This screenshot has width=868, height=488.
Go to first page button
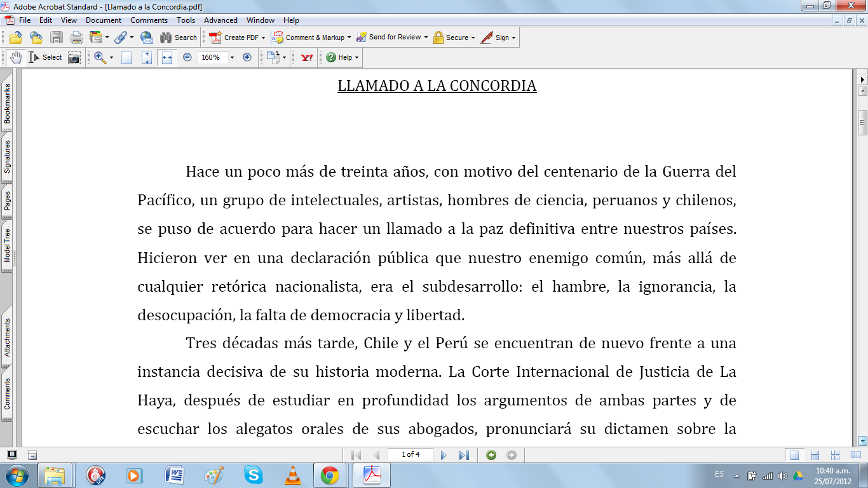tap(356, 455)
